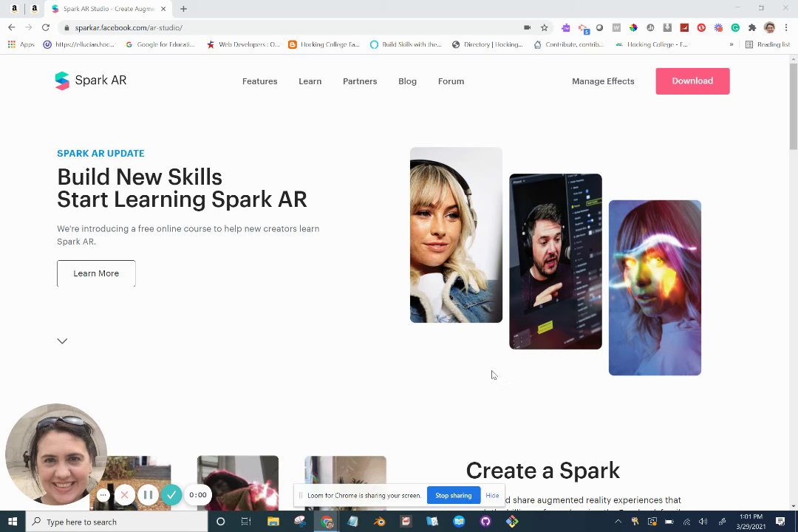The image size is (798, 532).
Task: Click the page vertical scrollbar
Action: click(794, 106)
